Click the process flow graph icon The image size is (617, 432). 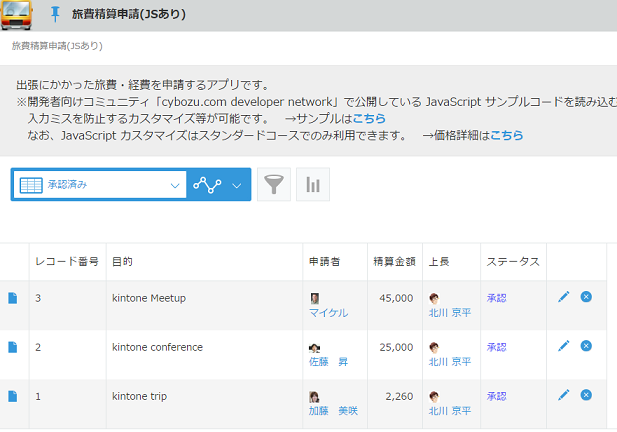tap(207, 185)
